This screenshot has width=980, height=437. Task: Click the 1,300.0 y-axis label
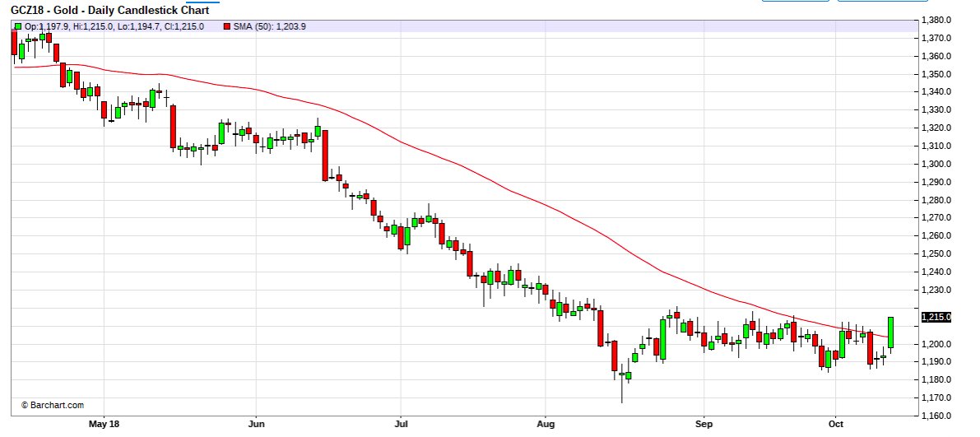(936, 165)
